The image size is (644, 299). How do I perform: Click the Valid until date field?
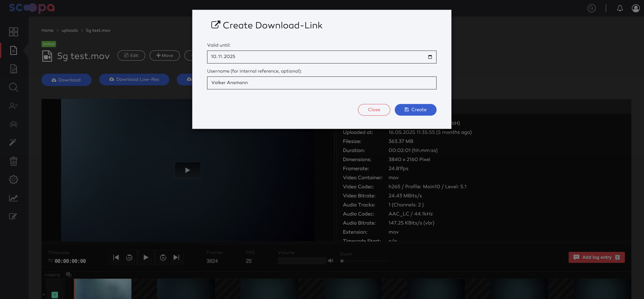point(322,57)
